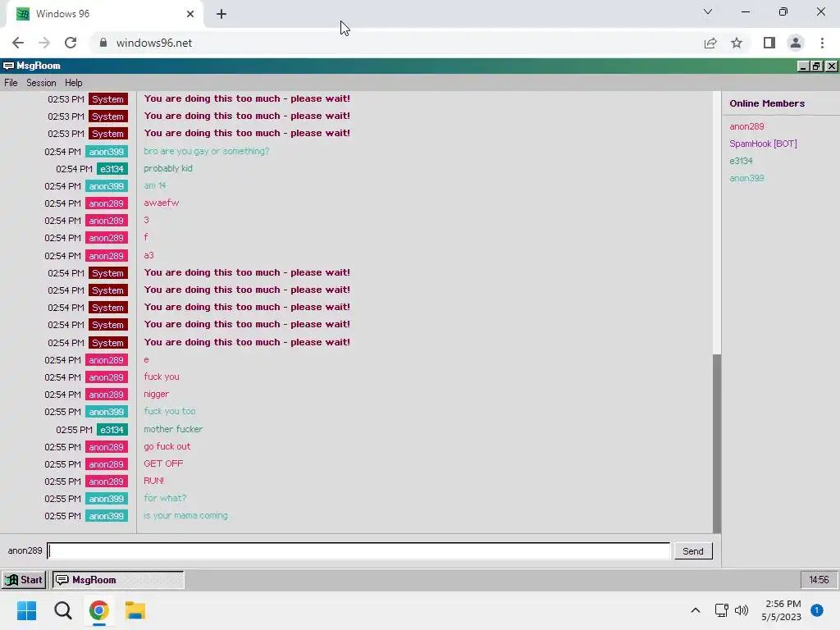Viewport: 840px width, 630px height.
Task: Minimize the MsgRoom window
Action: 802,66
